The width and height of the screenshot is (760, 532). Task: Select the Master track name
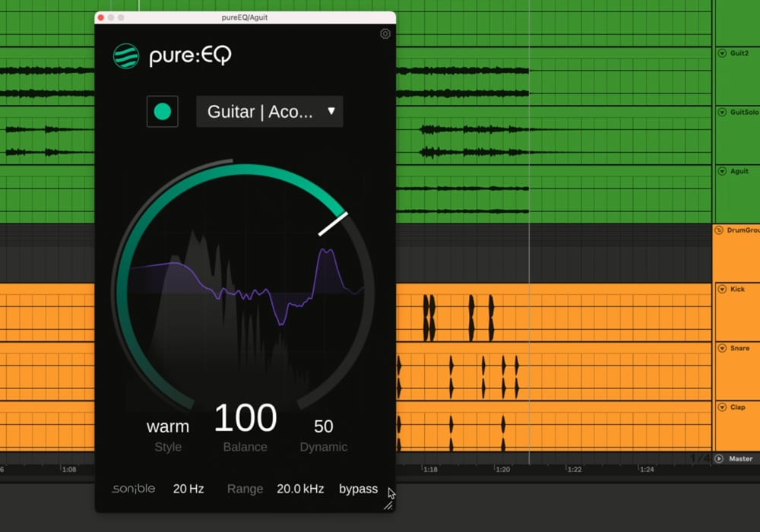point(740,458)
